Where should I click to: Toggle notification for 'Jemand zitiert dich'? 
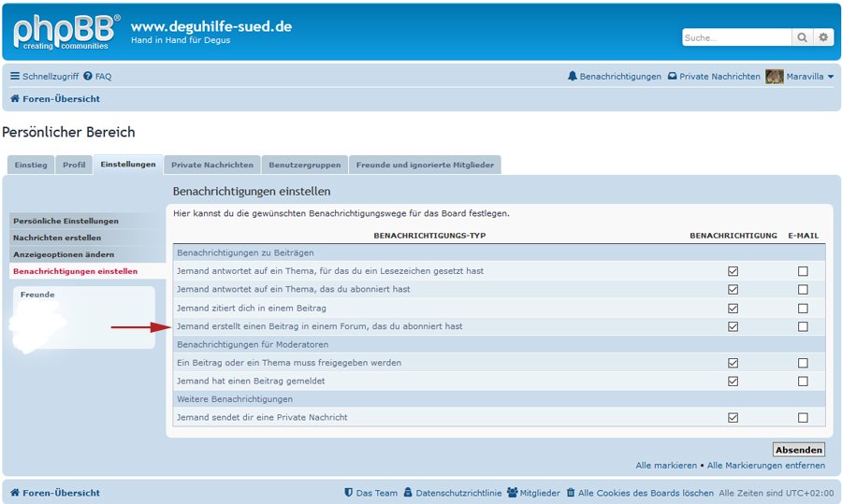pyautogui.click(x=733, y=308)
